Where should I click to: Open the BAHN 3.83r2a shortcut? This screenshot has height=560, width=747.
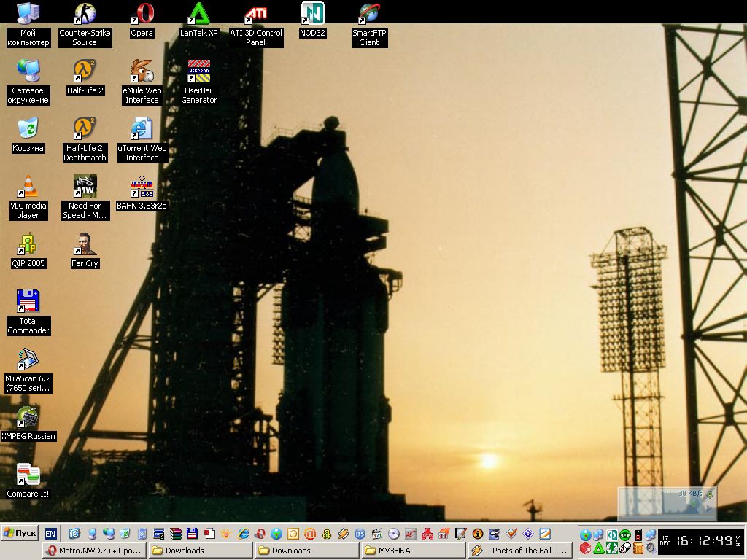pos(142,187)
